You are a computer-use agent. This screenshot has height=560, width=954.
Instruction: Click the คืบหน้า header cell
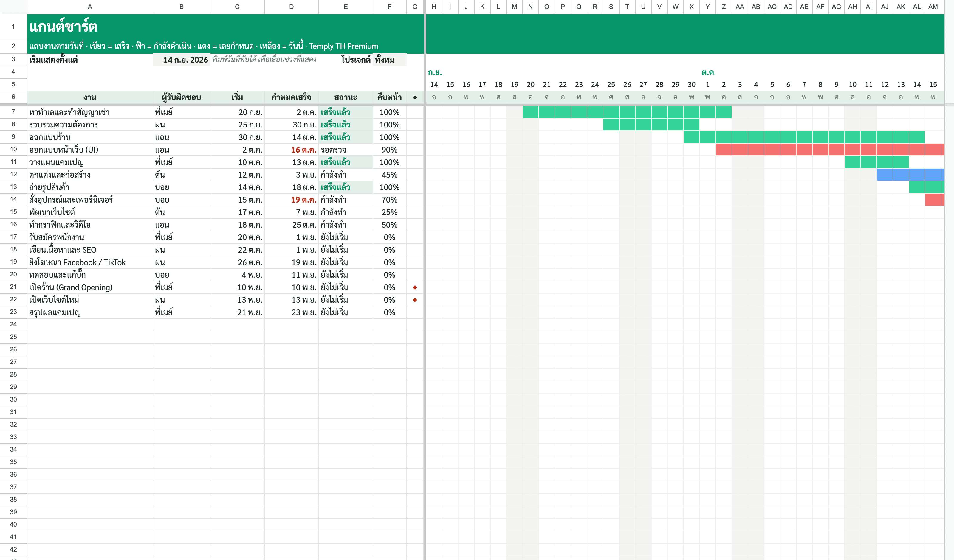(x=390, y=97)
